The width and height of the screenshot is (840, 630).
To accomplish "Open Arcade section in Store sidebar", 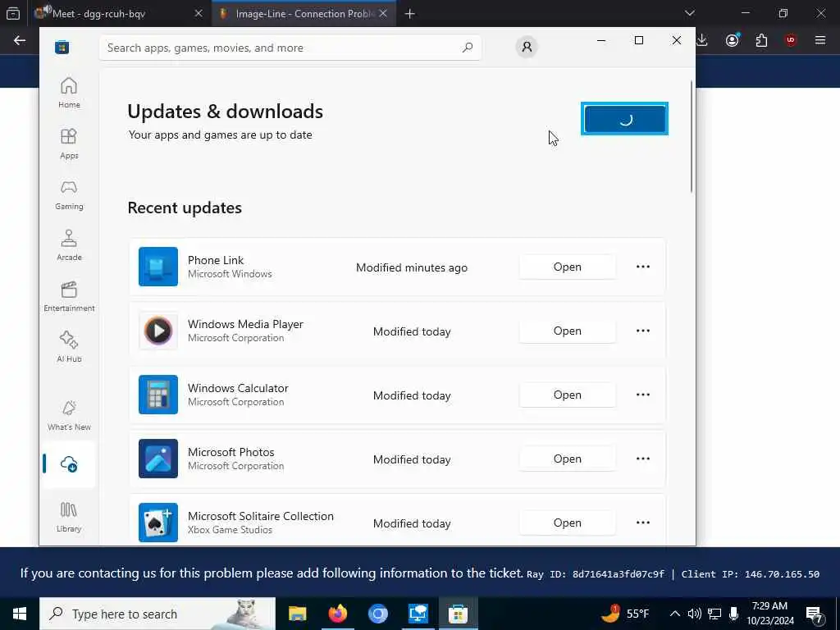I will coord(69,246).
